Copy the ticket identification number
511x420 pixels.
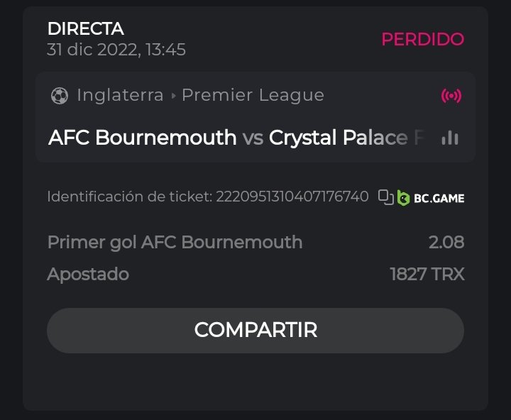pos(385,197)
